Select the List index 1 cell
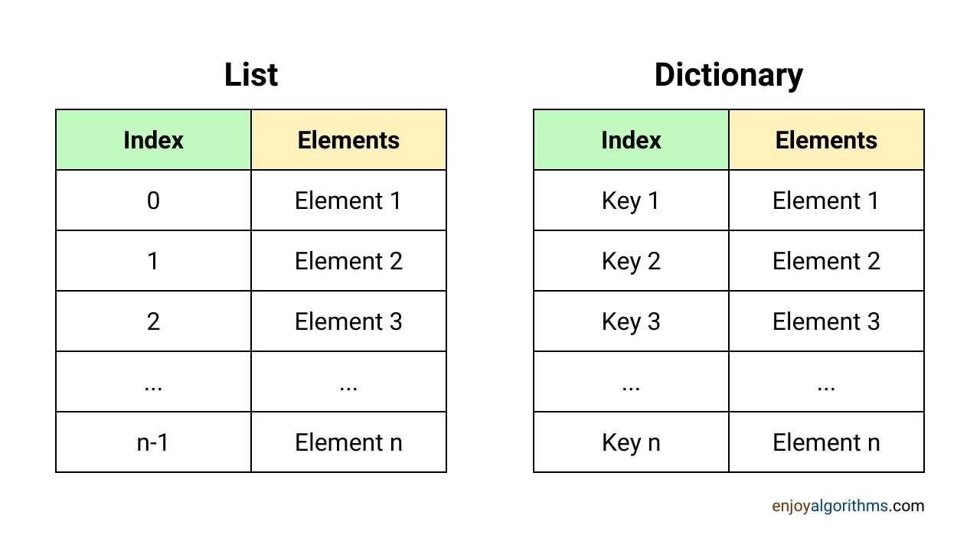 153,261
